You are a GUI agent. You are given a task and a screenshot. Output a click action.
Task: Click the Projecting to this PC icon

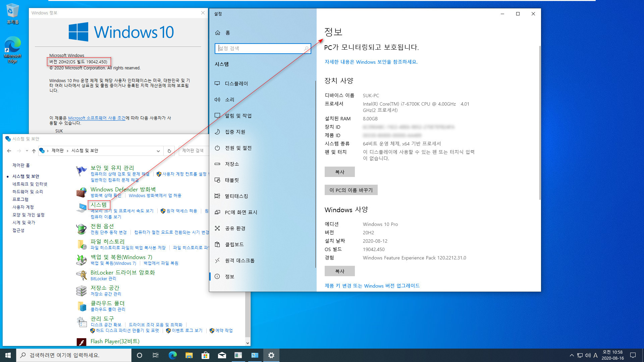click(x=217, y=212)
